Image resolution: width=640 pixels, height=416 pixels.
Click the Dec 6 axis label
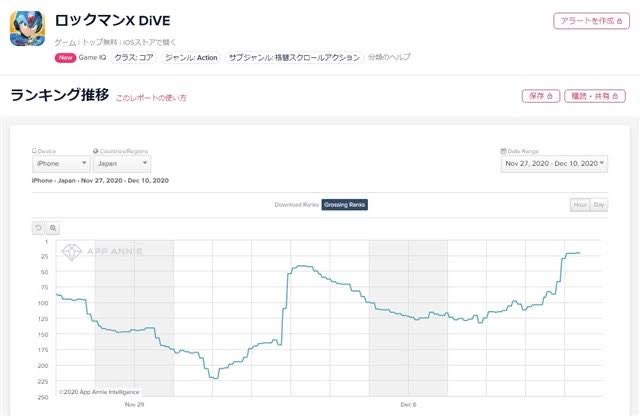(x=408, y=405)
